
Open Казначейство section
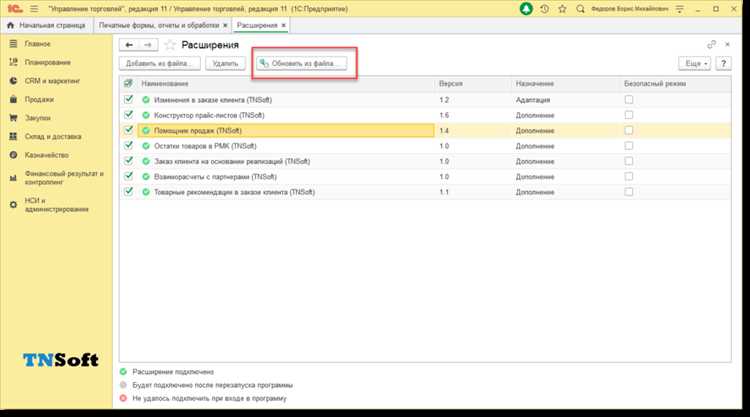[x=47, y=155]
